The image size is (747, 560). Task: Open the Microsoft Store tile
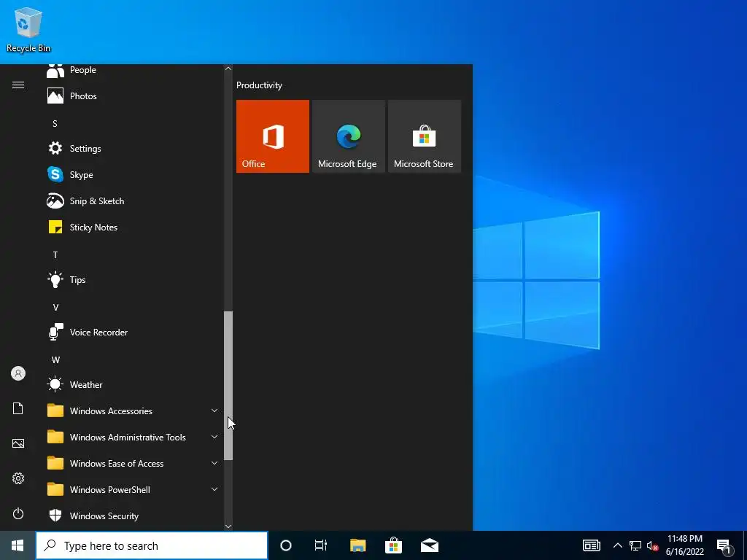(425, 136)
